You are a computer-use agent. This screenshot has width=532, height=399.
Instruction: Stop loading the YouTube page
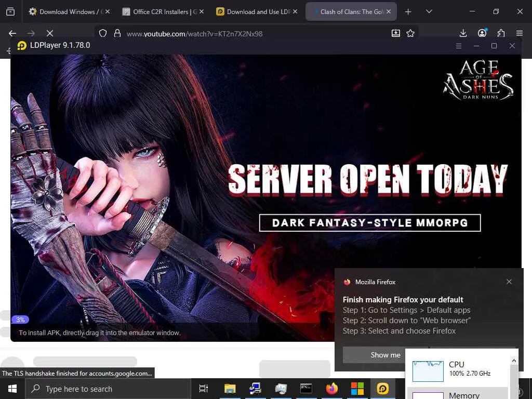pos(50,33)
